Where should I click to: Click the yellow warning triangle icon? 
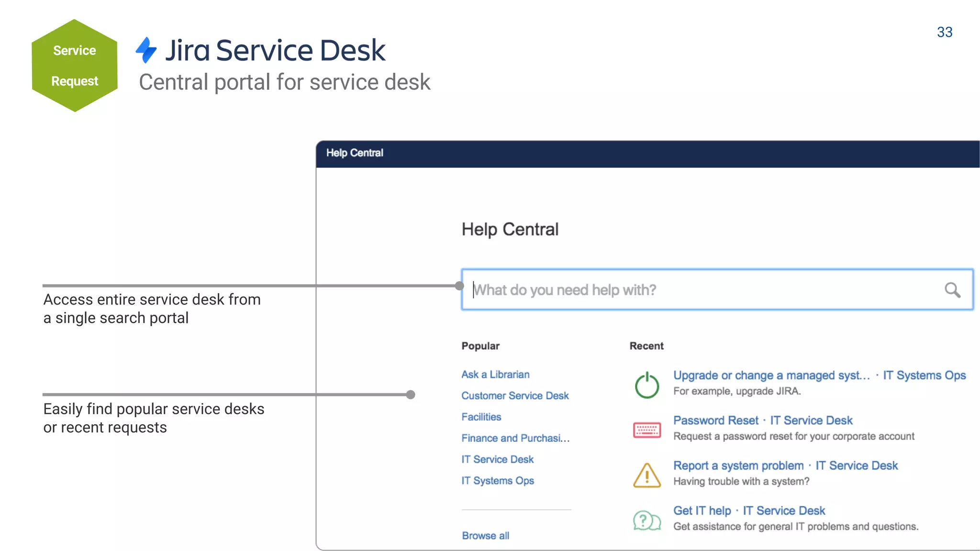647,475
